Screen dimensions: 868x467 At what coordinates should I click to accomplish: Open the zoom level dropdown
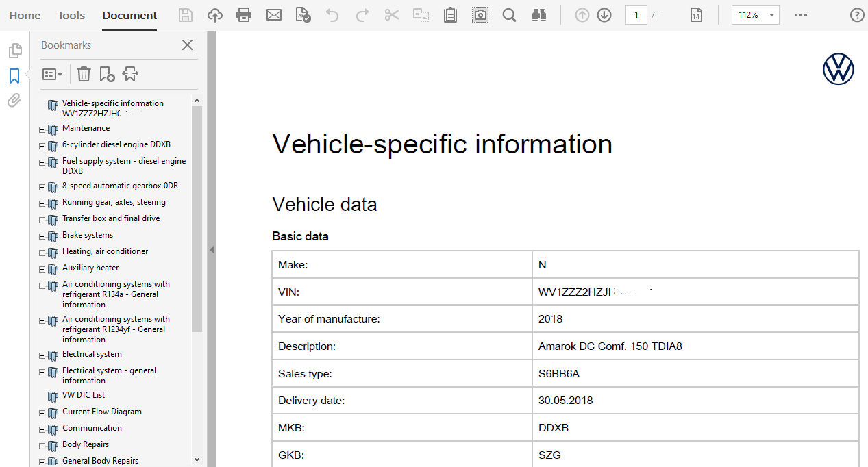pyautogui.click(x=772, y=15)
